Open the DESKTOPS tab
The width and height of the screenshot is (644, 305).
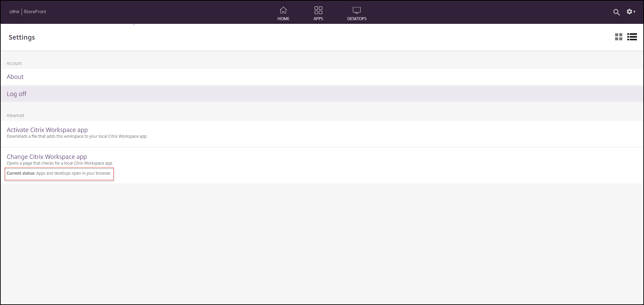point(357,14)
